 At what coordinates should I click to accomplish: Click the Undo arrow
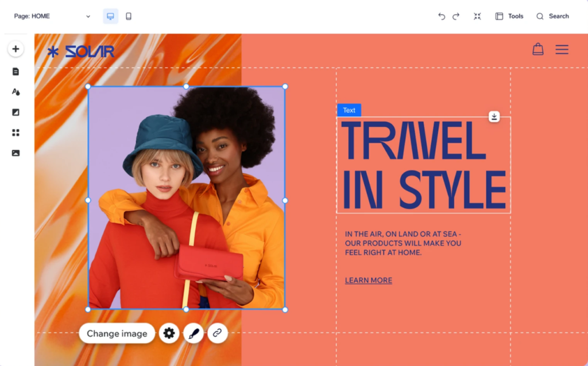[441, 17]
